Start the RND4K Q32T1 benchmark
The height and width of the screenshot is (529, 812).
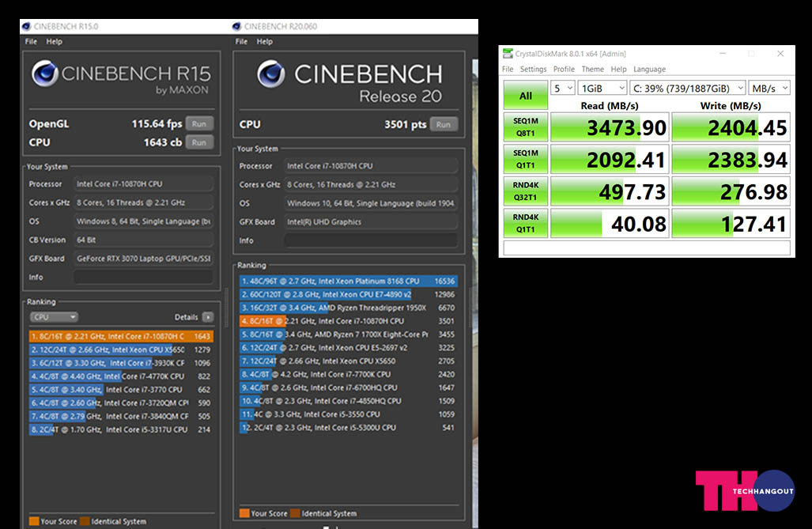pyautogui.click(x=526, y=191)
